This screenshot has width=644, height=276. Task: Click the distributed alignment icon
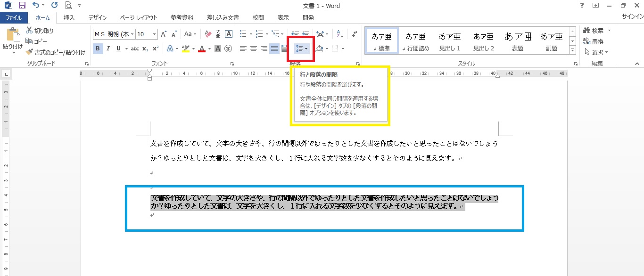[x=284, y=49]
